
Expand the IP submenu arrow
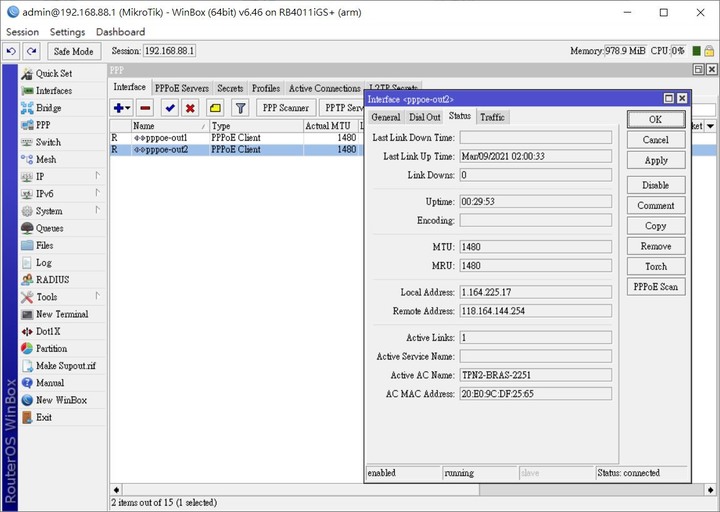tap(97, 175)
